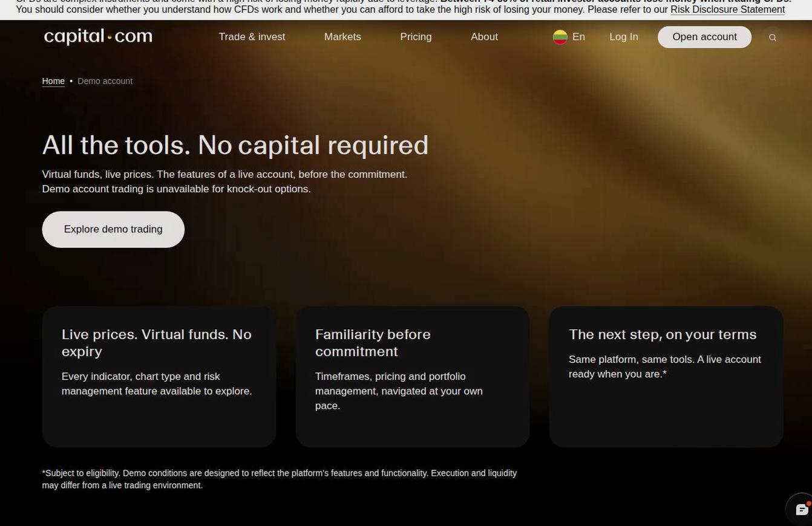Open the Markets menu
Viewport: 812px width, 526px height.
[342, 37]
